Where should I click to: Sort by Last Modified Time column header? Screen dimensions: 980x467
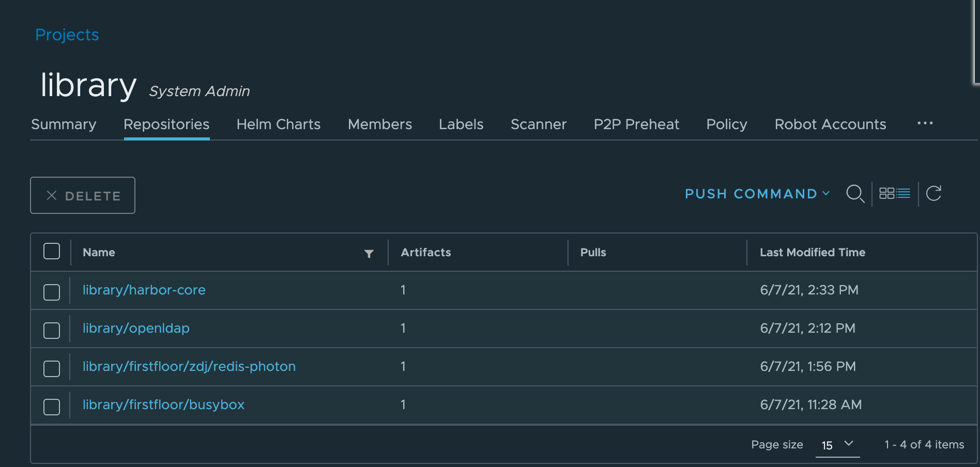point(812,252)
